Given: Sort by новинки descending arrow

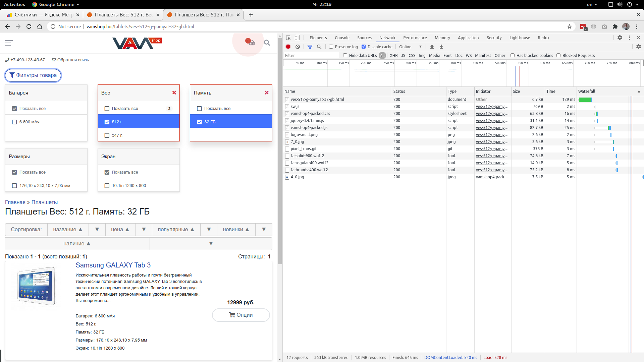Looking at the screenshot, I should pyautogui.click(x=264, y=230).
